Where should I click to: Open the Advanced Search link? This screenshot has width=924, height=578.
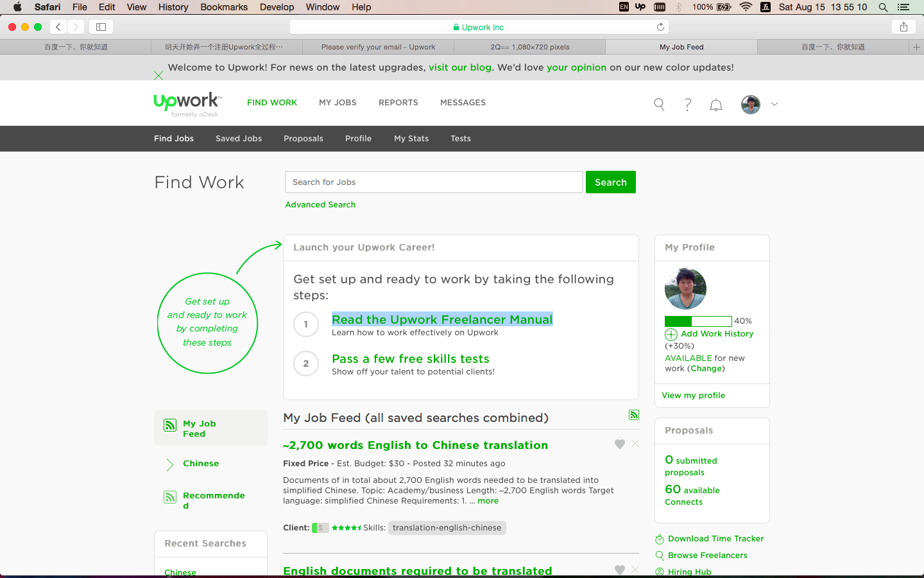(320, 204)
